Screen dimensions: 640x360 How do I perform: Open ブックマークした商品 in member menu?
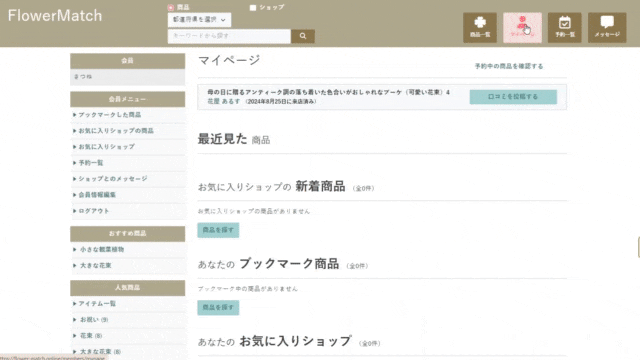pos(110,115)
